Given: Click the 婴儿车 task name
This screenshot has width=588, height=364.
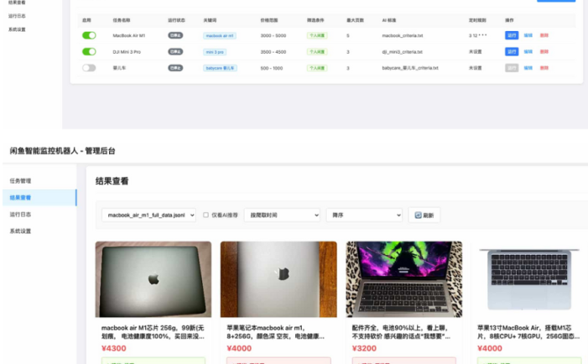Looking at the screenshot, I should coord(119,68).
